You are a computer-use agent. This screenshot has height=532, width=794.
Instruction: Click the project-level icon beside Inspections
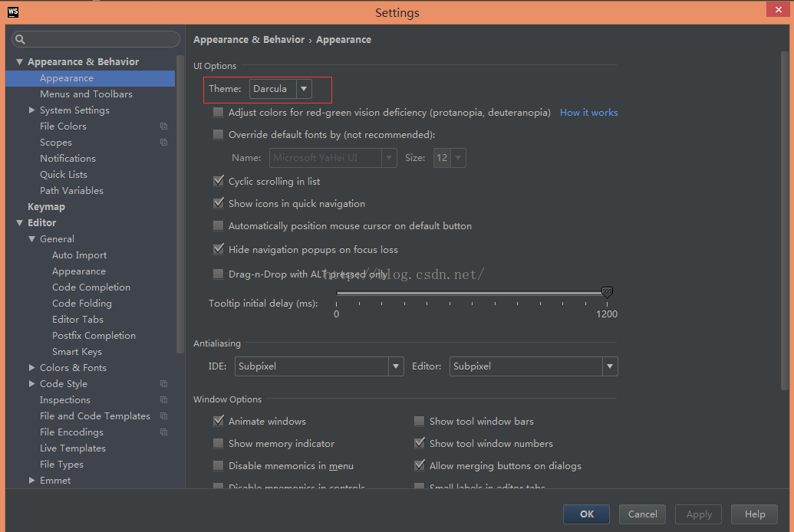[x=163, y=400]
